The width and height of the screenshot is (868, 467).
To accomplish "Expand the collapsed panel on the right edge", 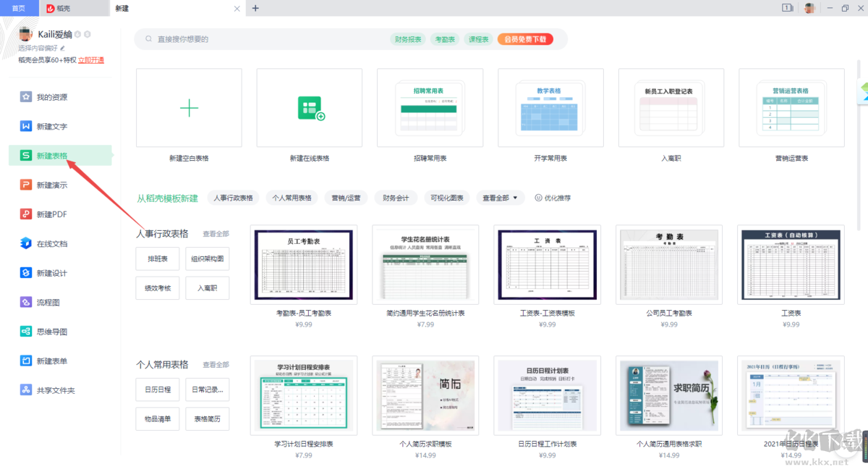I will (863, 92).
